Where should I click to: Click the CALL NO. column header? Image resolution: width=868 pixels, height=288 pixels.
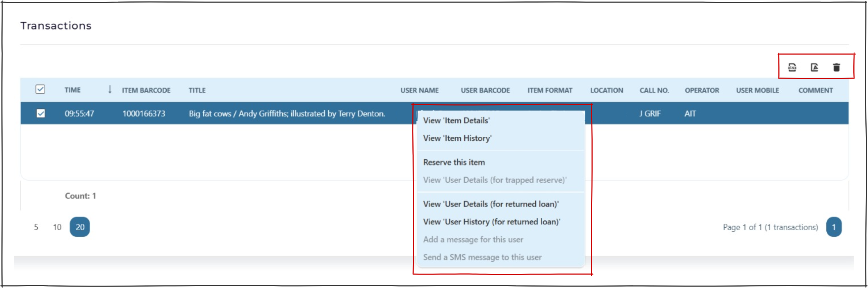click(654, 90)
